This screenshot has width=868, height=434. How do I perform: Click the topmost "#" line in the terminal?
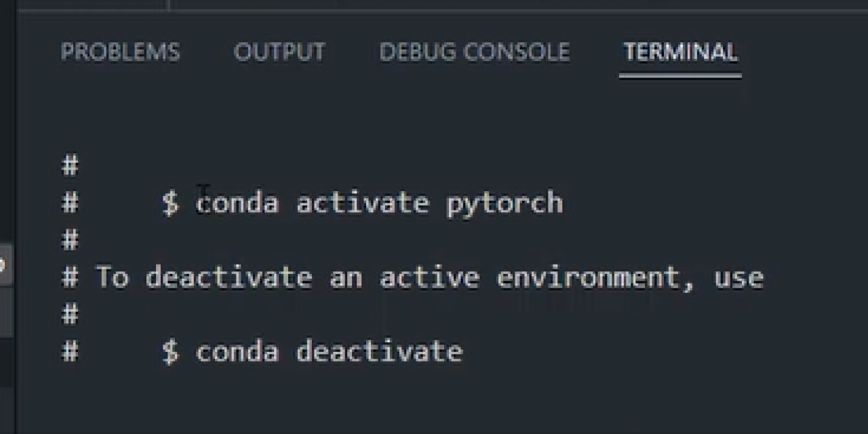pyautogui.click(x=70, y=166)
